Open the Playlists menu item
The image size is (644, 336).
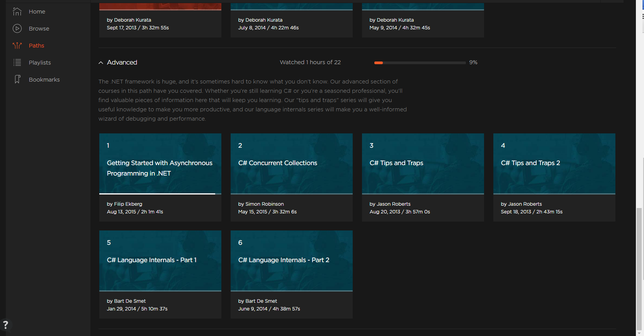tap(40, 63)
